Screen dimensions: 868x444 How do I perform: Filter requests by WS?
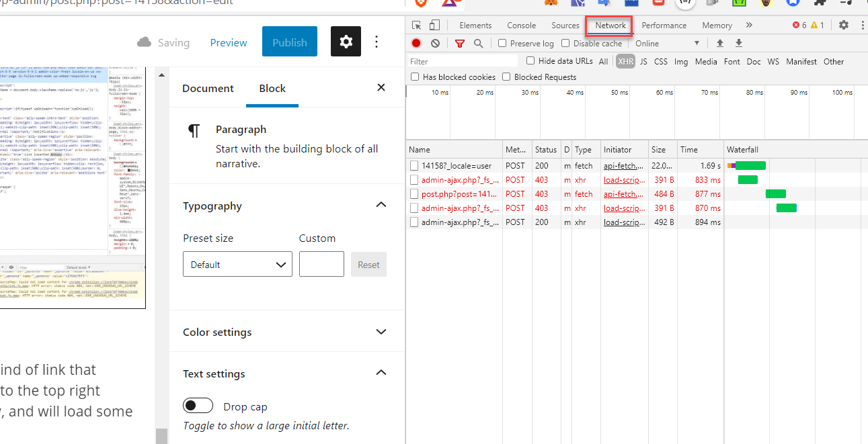(x=773, y=61)
